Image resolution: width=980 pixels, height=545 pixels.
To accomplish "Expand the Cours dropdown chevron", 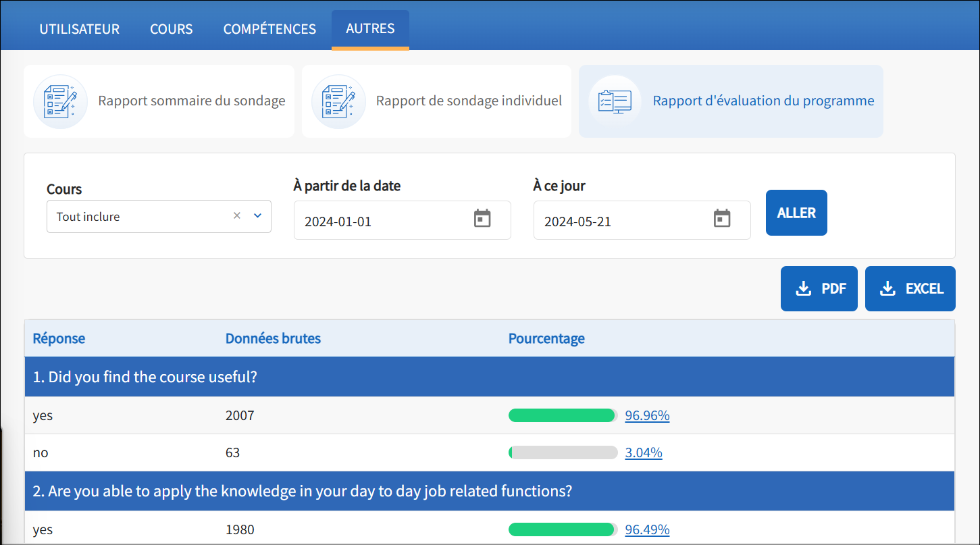I will pyautogui.click(x=257, y=215).
